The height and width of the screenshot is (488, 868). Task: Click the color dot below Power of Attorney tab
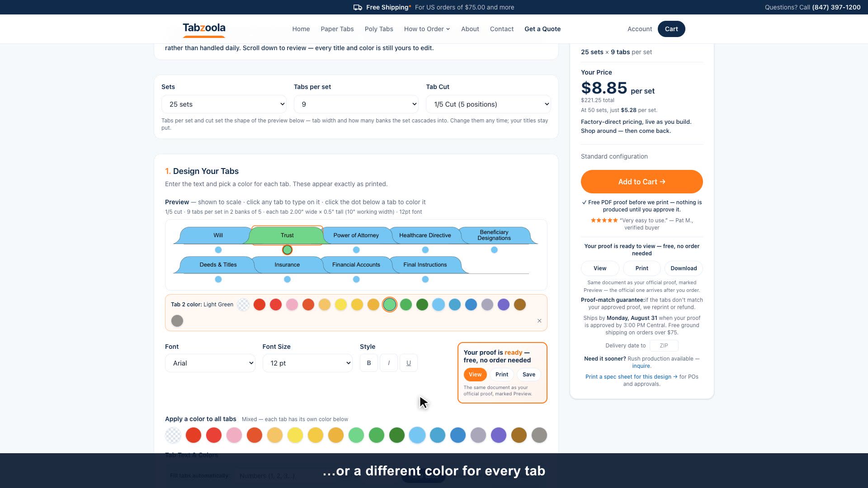(356, 250)
